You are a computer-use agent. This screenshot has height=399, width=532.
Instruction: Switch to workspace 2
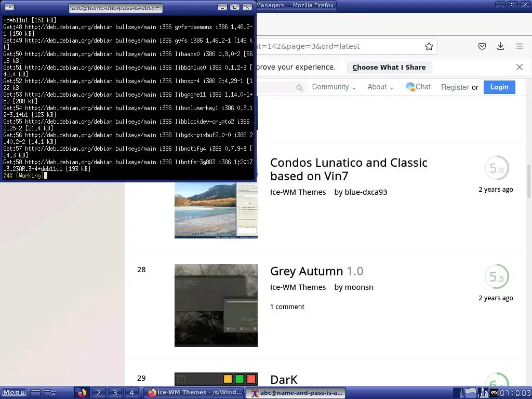tap(98, 393)
